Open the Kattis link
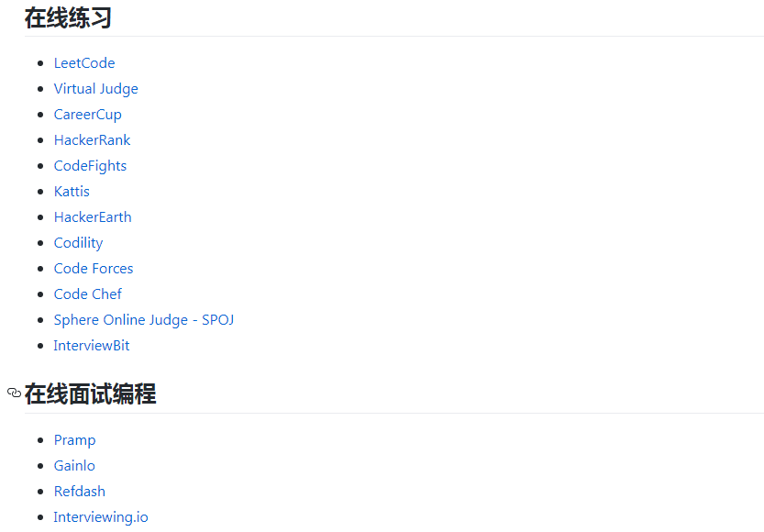The image size is (764, 532). point(72,191)
